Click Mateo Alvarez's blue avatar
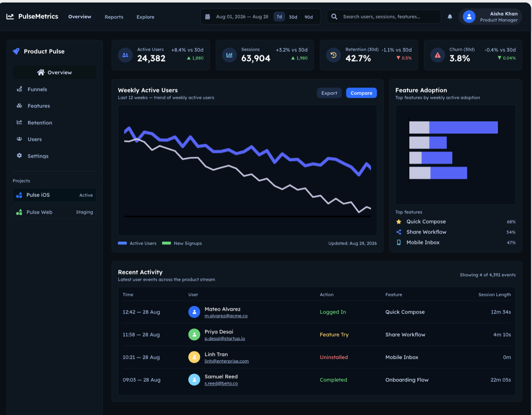Viewport: 532px width, 415px height. (194, 312)
